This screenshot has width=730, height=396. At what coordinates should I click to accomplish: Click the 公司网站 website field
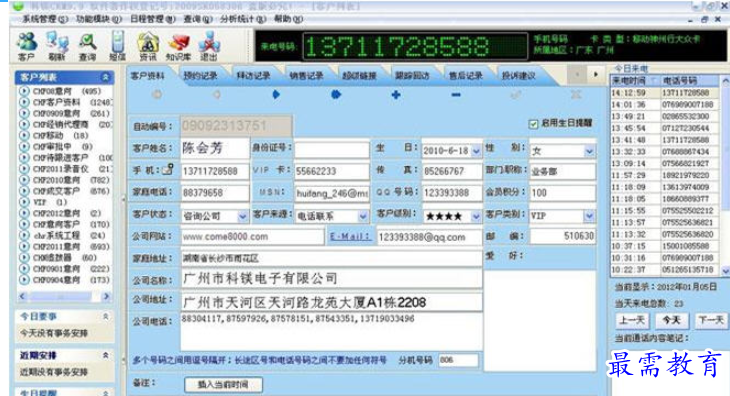(252, 237)
